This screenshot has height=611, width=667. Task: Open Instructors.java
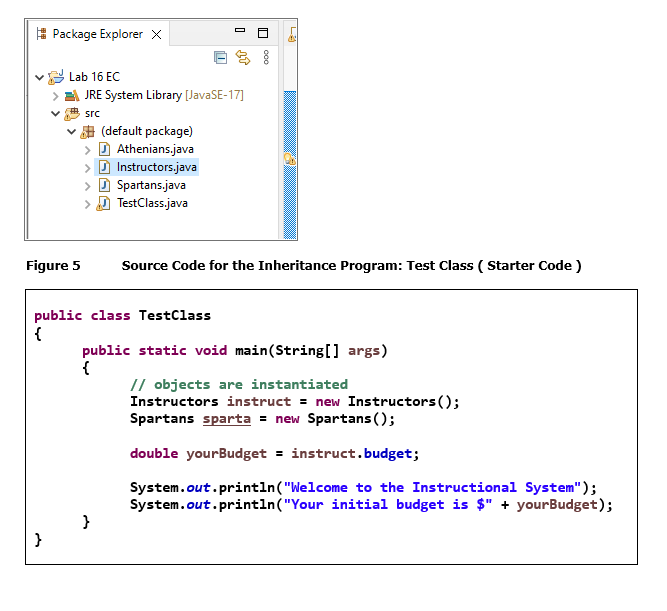click(157, 167)
